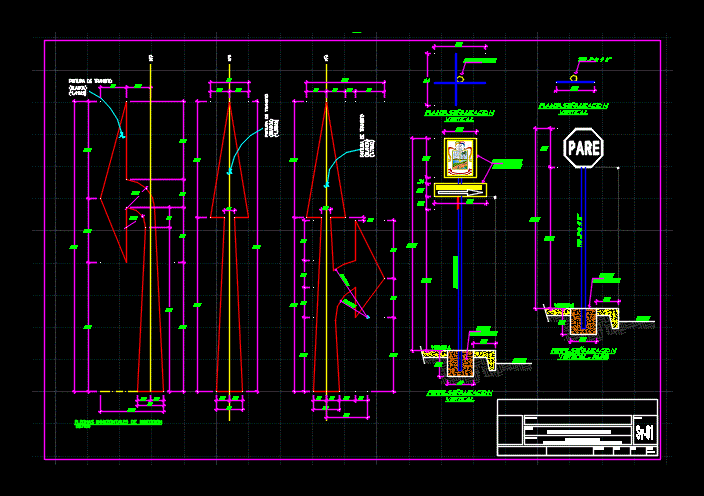The image size is (704, 496).
Task: Select the orange concrete footing under informative sign
Action: coord(460,365)
